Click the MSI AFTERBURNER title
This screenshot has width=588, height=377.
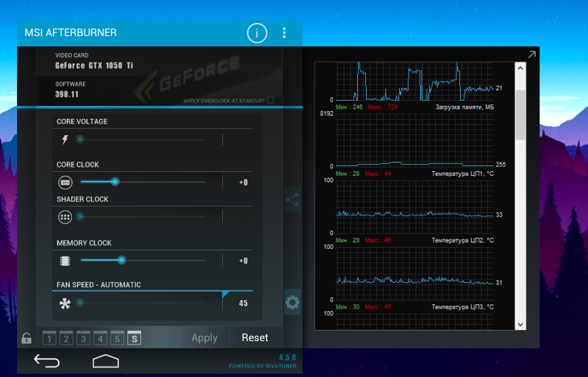pyautogui.click(x=71, y=32)
